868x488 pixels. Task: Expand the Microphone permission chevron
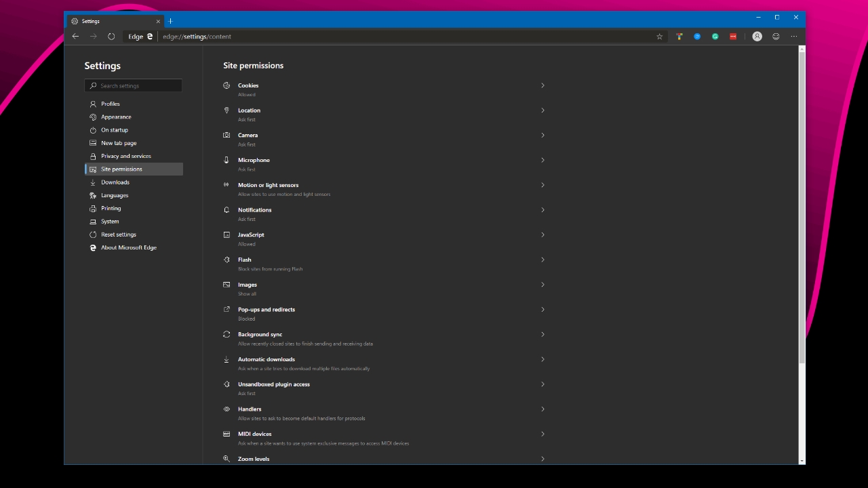point(542,160)
